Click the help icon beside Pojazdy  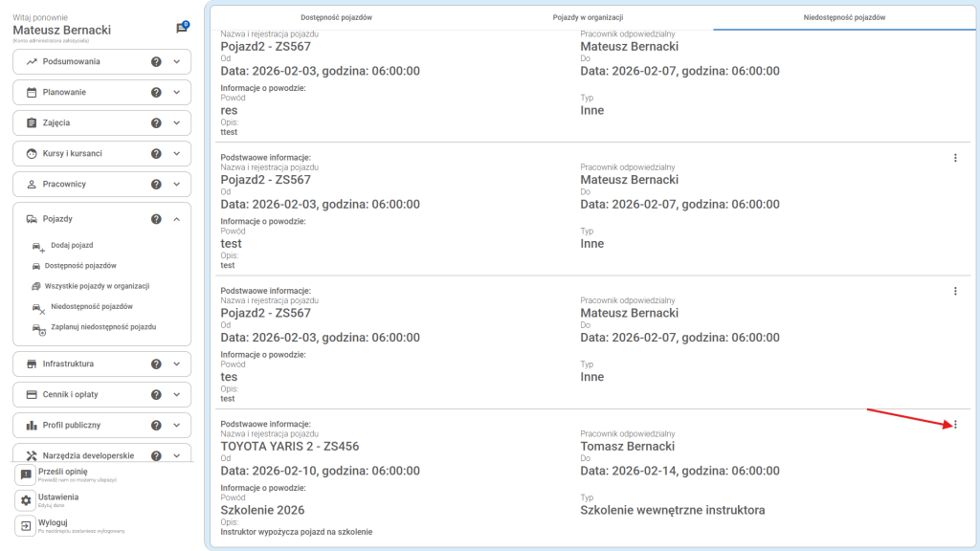(x=156, y=219)
